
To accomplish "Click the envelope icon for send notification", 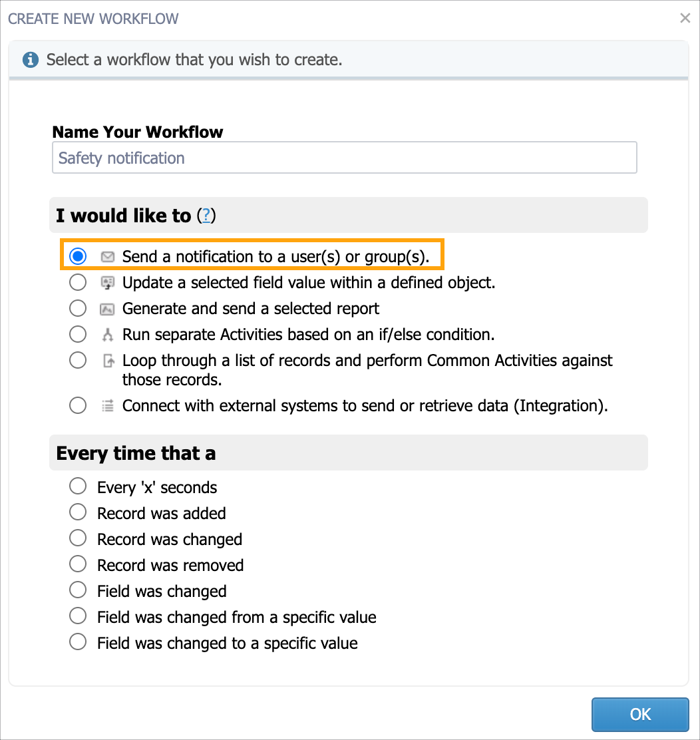I will click(108, 257).
